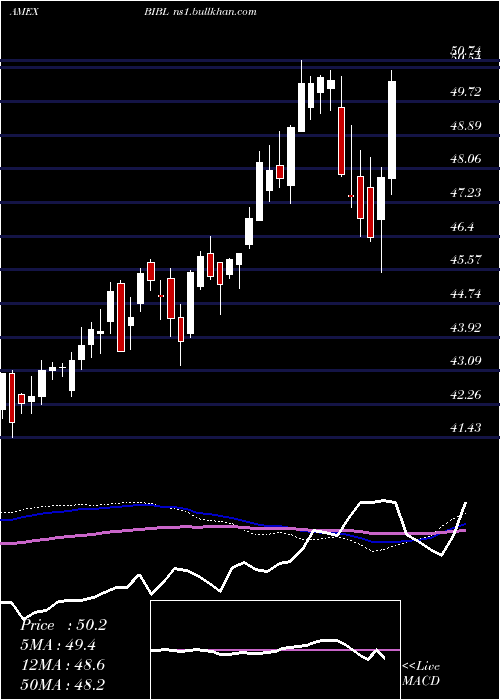The height and width of the screenshot is (700, 500).
Task: Click the 5MA : 49.4 readout
Action: pos(58,645)
